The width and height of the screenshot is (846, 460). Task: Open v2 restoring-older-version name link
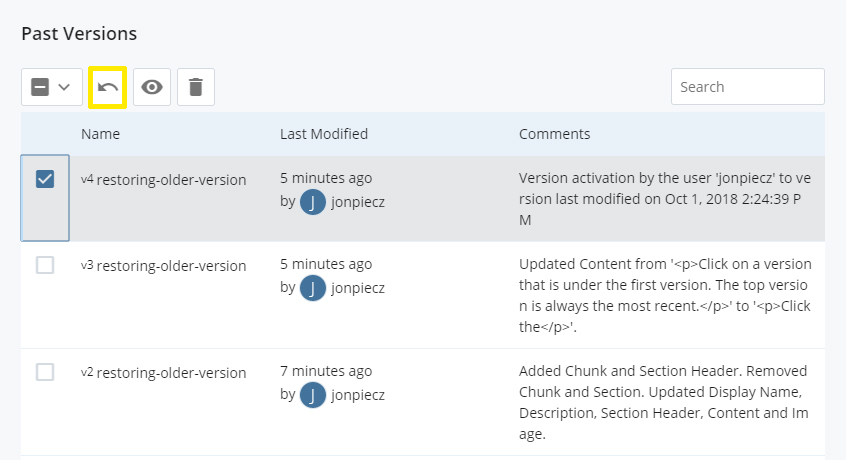coord(163,373)
